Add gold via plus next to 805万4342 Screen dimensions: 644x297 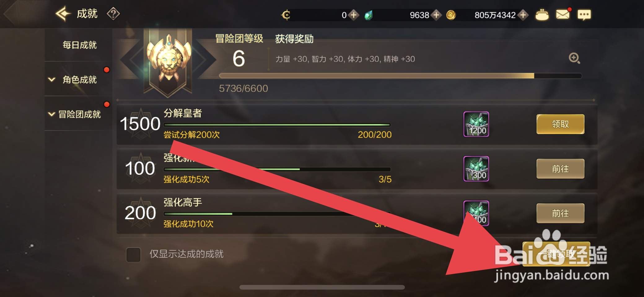pos(523,15)
